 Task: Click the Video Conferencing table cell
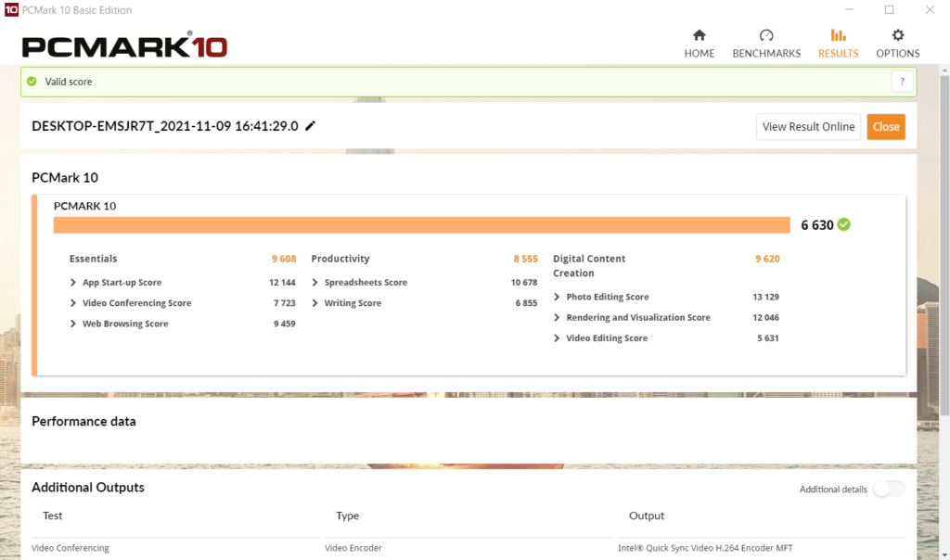(71, 548)
